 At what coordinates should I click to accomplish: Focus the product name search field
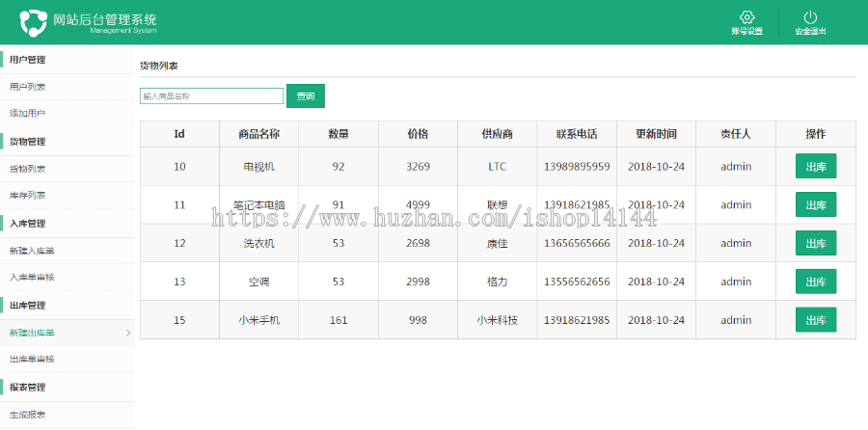211,95
